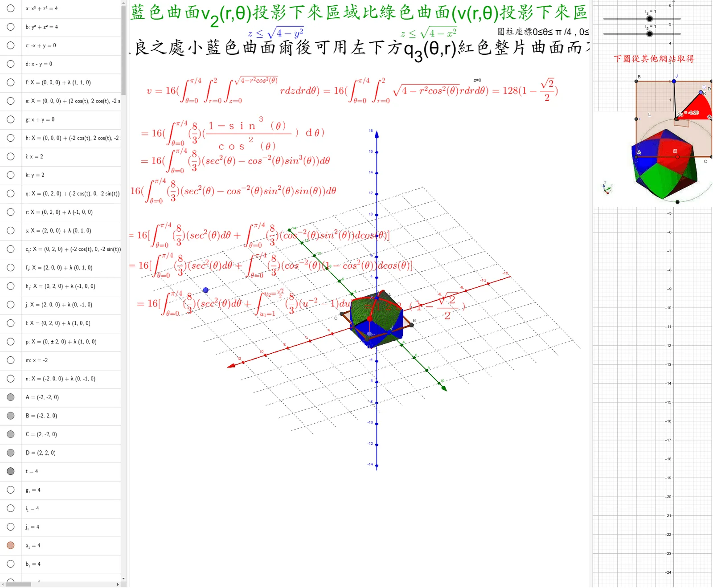Select row g₁ = 4
This screenshot has height=588, width=713.
pos(71,490)
